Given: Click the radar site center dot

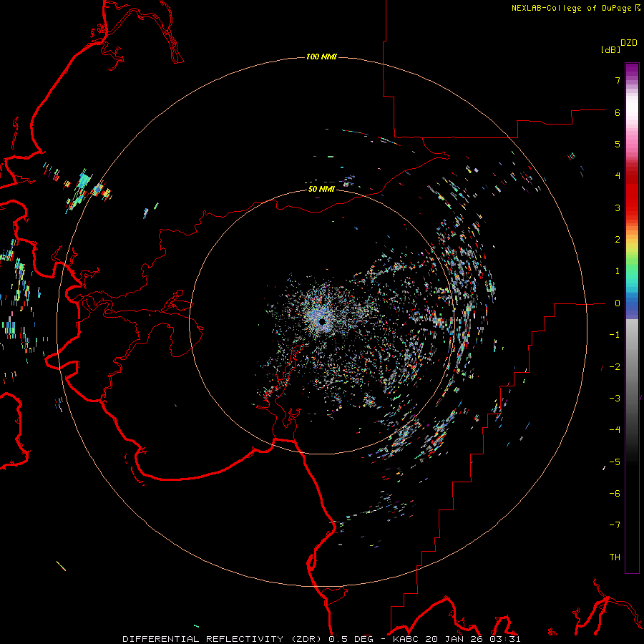Looking at the screenshot, I should point(323,321).
